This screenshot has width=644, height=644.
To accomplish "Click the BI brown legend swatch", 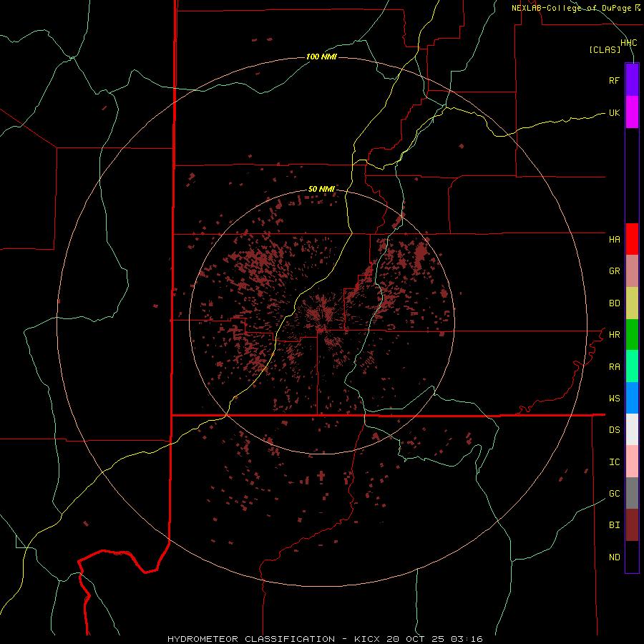I will 632,525.
